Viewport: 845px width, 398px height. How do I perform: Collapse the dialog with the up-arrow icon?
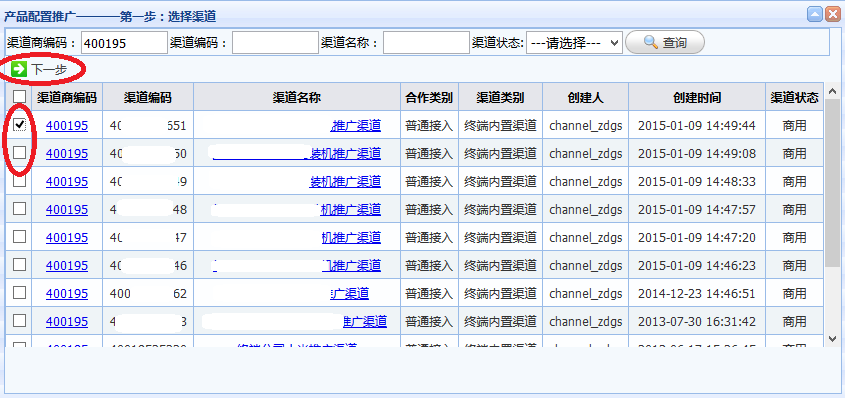pyautogui.click(x=814, y=15)
